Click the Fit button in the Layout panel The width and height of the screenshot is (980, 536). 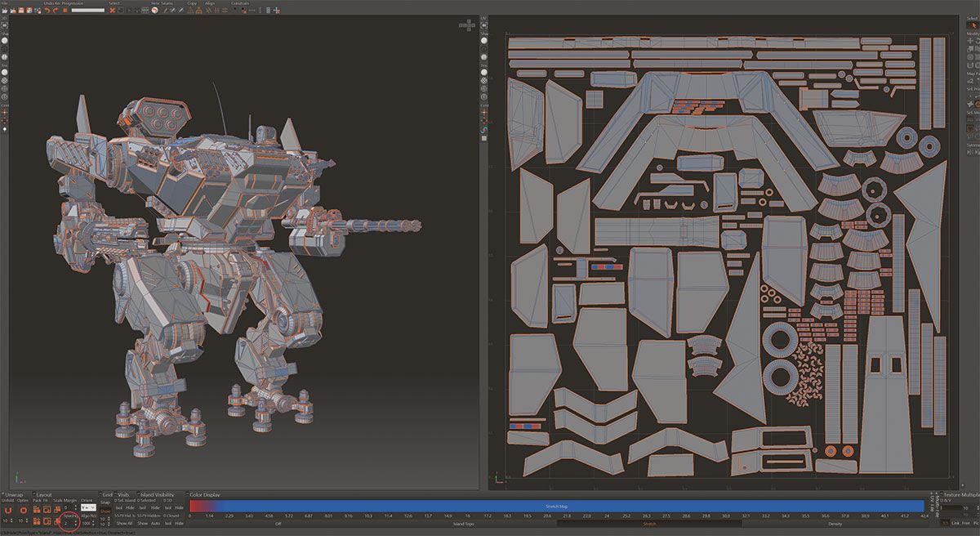[x=47, y=508]
